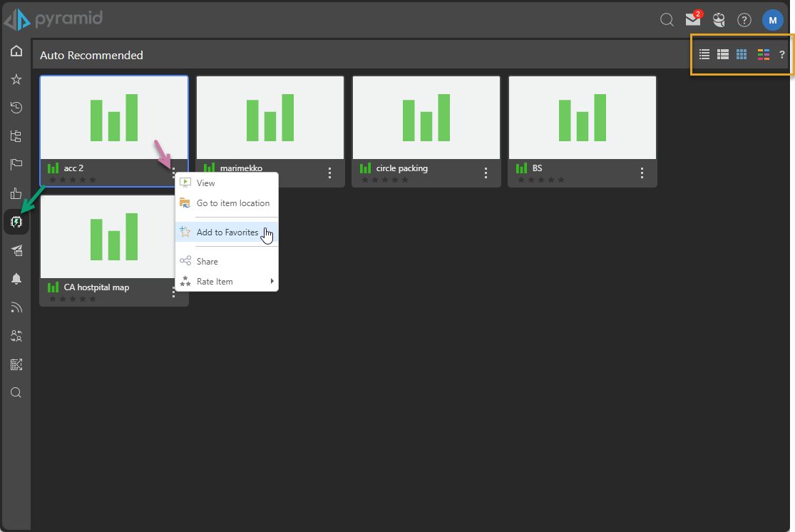This screenshot has height=532, width=795.
Task: Click the thumbs-up icon in sidebar
Action: [x=16, y=193]
